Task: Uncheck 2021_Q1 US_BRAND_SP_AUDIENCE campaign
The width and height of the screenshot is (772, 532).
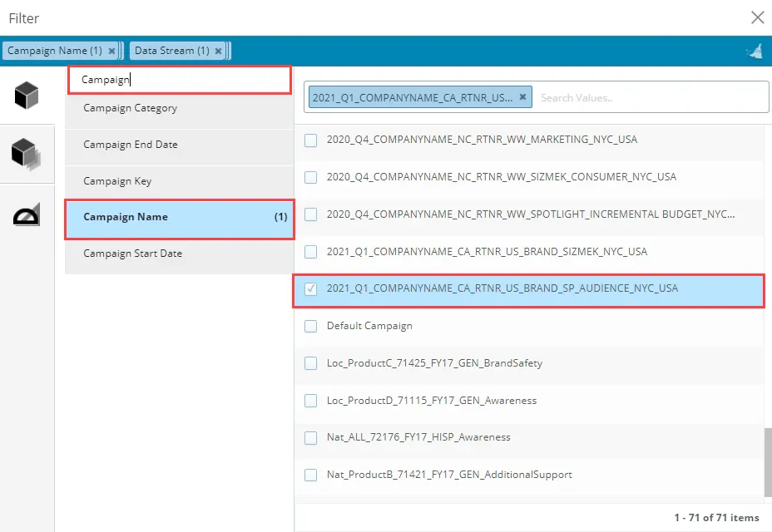Action: (x=310, y=289)
